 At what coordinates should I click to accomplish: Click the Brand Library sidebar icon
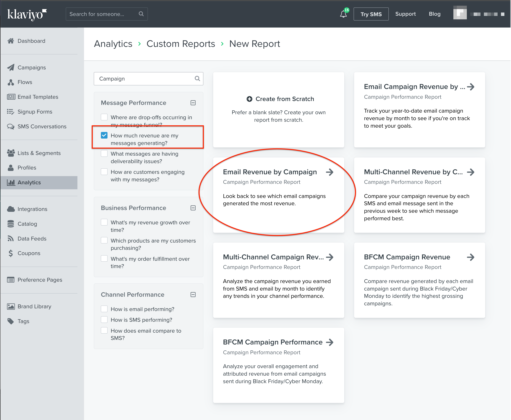(11, 306)
